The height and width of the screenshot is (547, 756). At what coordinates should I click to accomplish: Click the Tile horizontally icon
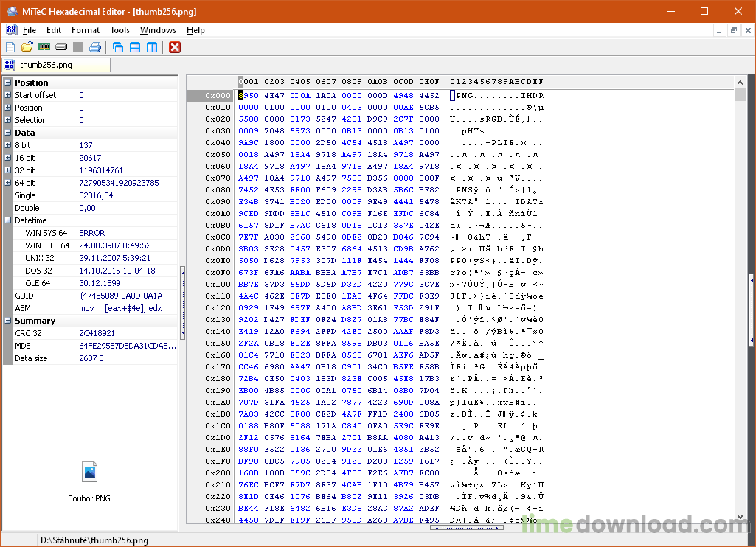point(135,47)
